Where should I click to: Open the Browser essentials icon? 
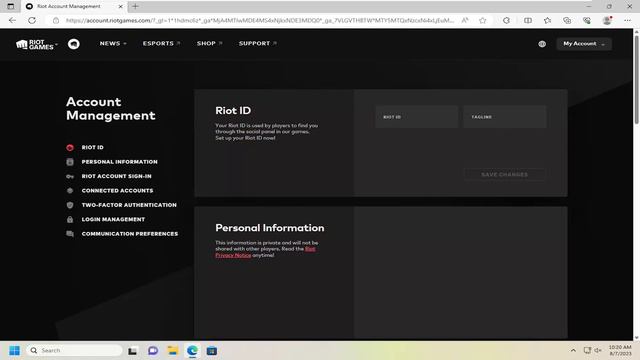pos(587,20)
